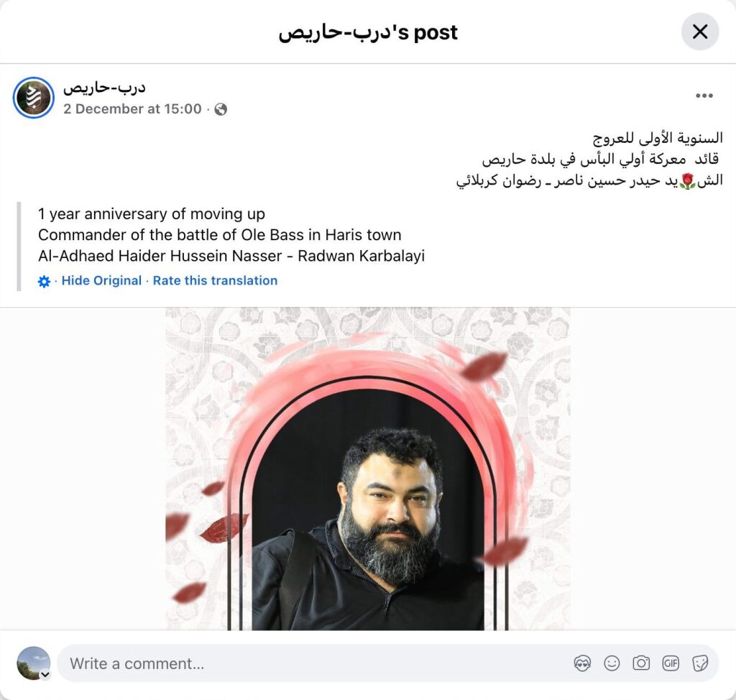Click the page profile picture avatar
Image resolution: width=736 pixels, height=700 pixels.
(33, 98)
